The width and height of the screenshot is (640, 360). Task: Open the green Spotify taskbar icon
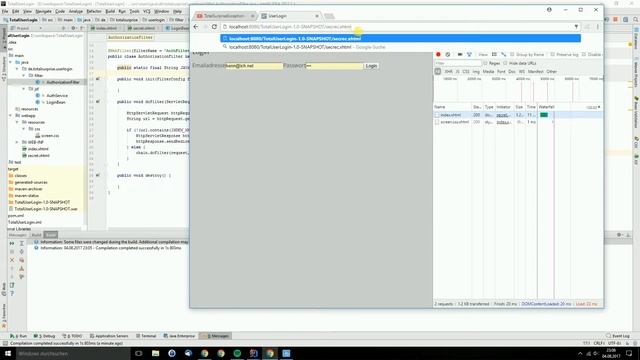coord(237,353)
